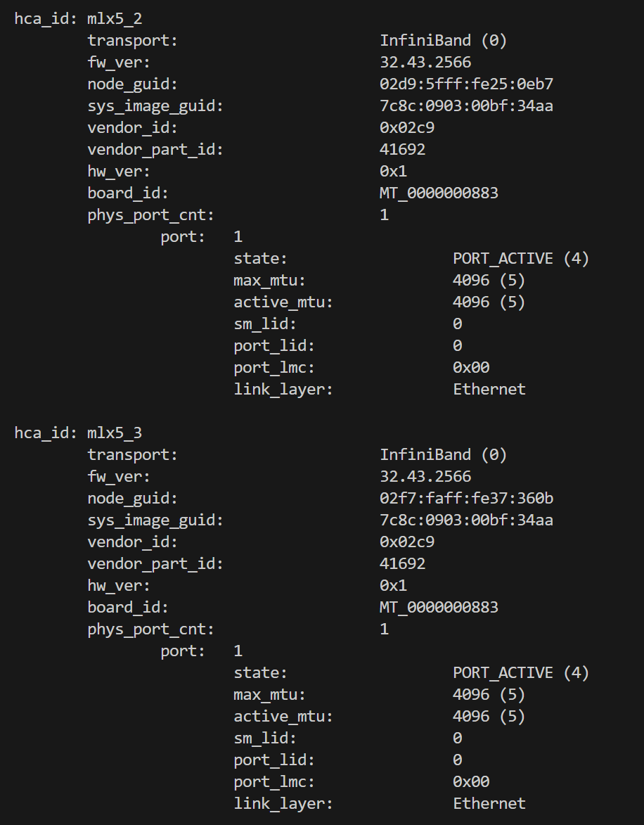This screenshot has height=825, width=644.
Task: Click first fw_ver value 32.43.2566
Action: (425, 62)
